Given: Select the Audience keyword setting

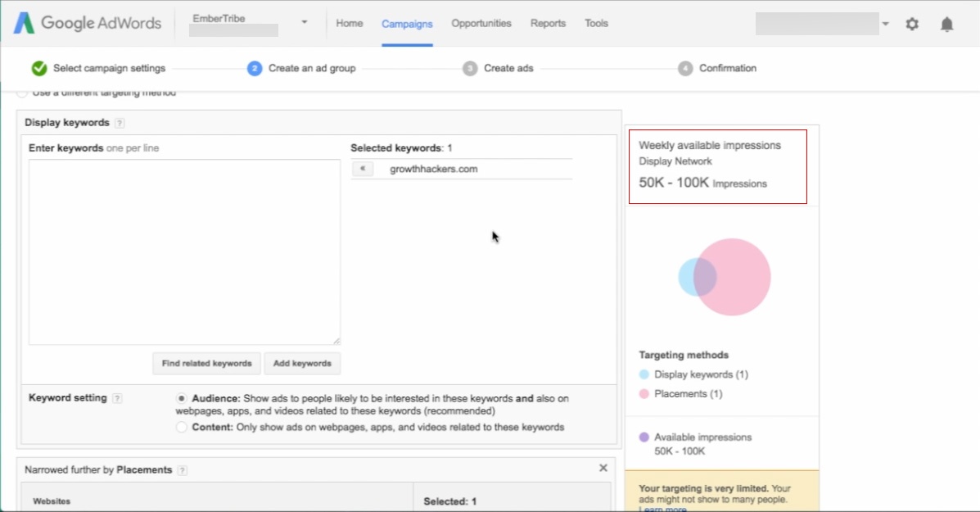Looking at the screenshot, I should click(181, 398).
